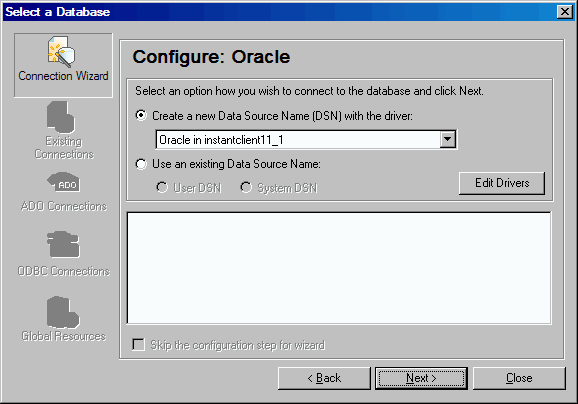Select 'Use an existing Data Source Name' radio
This screenshot has width=578, height=404.
(141, 164)
